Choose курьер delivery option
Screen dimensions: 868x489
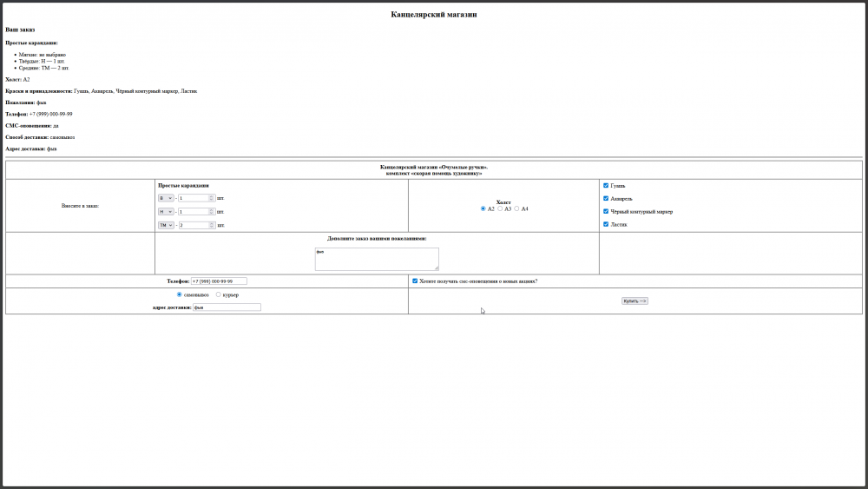[x=218, y=294]
